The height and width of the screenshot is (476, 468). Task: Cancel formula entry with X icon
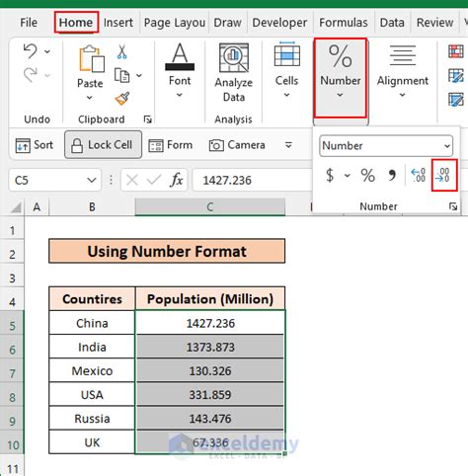point(132,180)
